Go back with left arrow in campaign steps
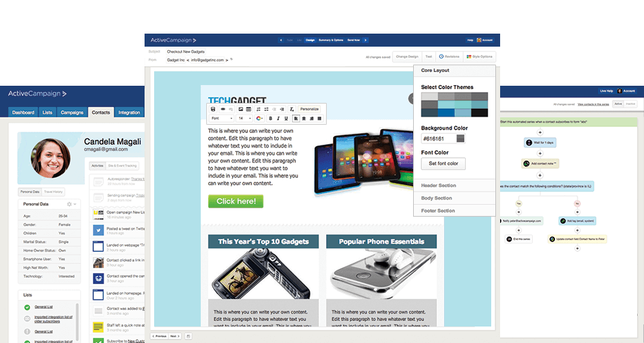 point(281,40)
